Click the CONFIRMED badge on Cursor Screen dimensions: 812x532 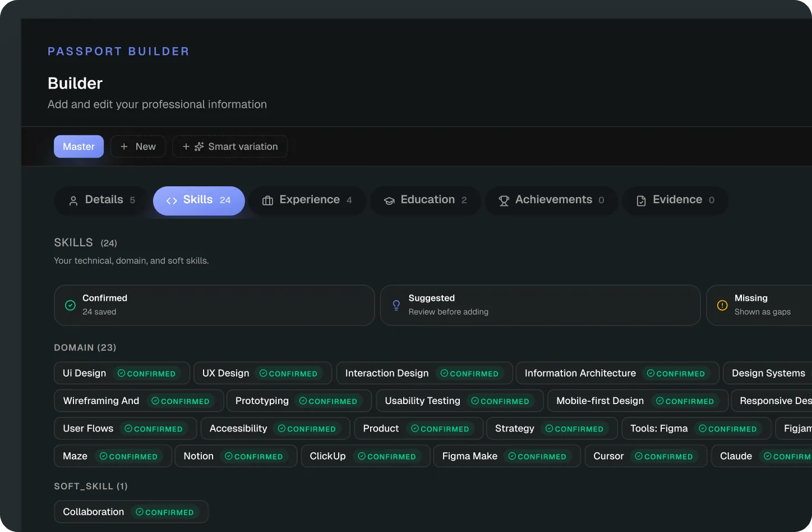[664, 456]
